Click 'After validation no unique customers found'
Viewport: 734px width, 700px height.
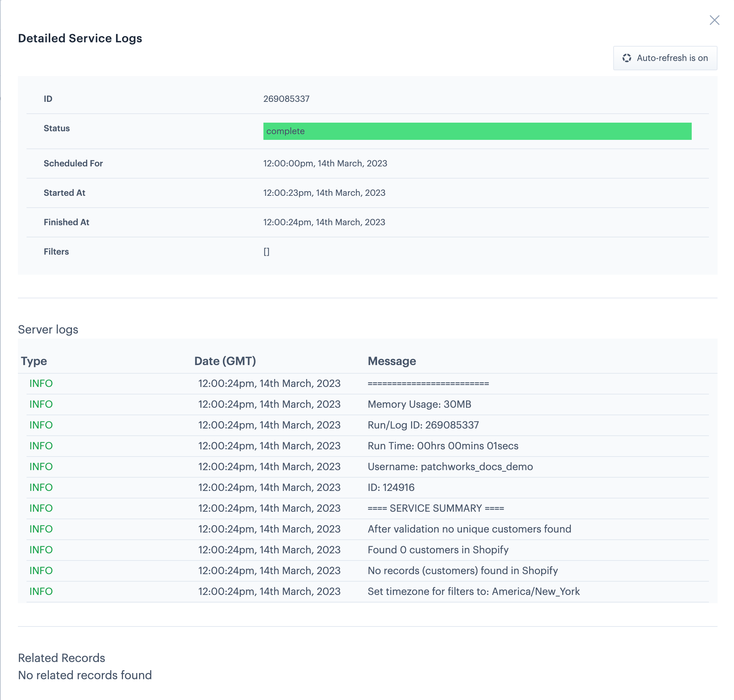pos(469,529)
